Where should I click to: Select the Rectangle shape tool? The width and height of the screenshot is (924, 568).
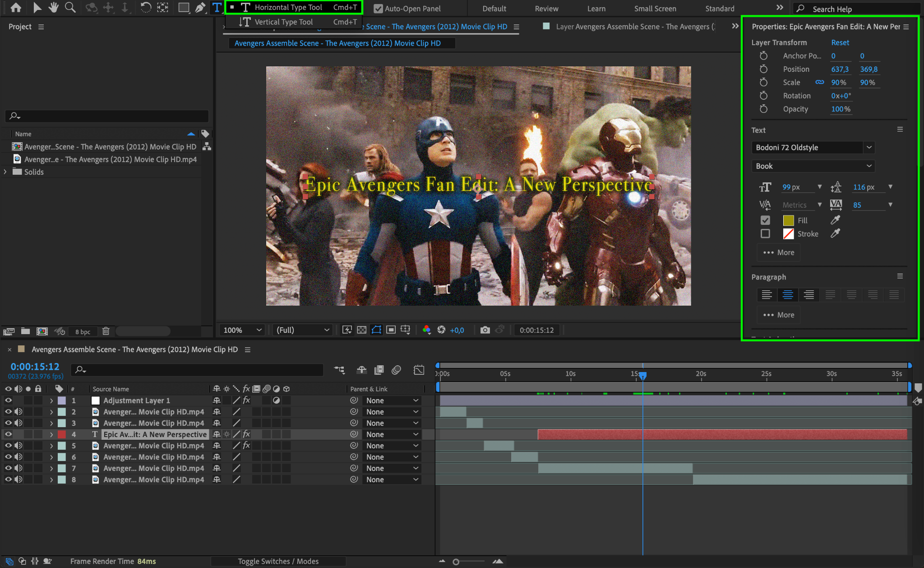(183, 7)
